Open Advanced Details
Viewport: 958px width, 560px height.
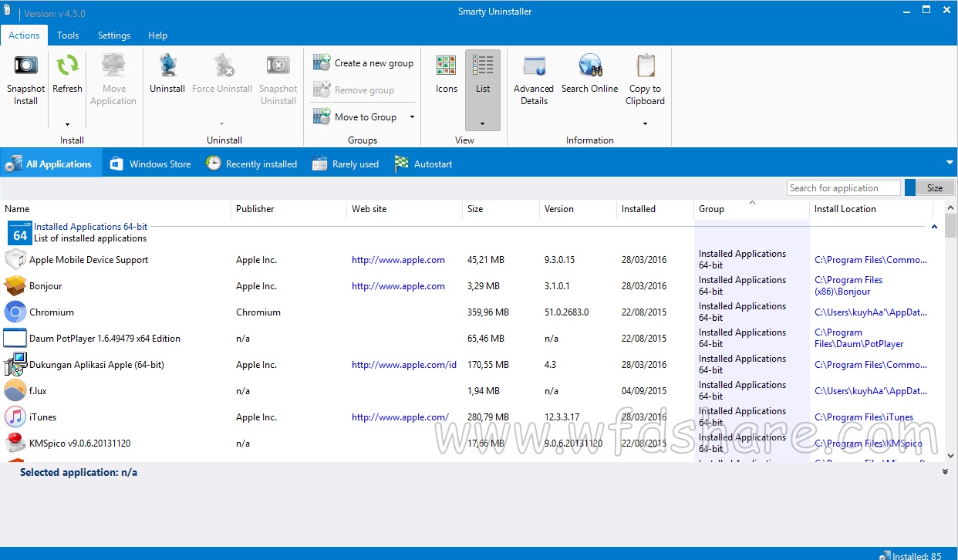(533, 77)
